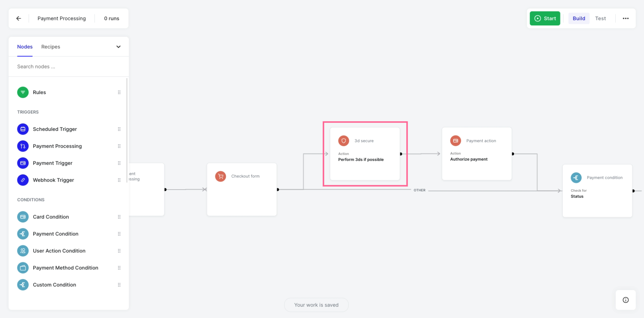
Task: Switch to Test mode
Action: point(600,18)
